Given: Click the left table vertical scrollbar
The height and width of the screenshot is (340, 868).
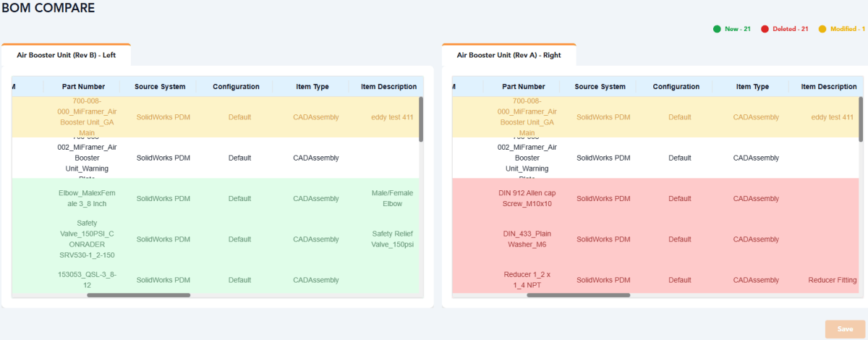Looking at the screenshot, I should click(x=421, y=119).
